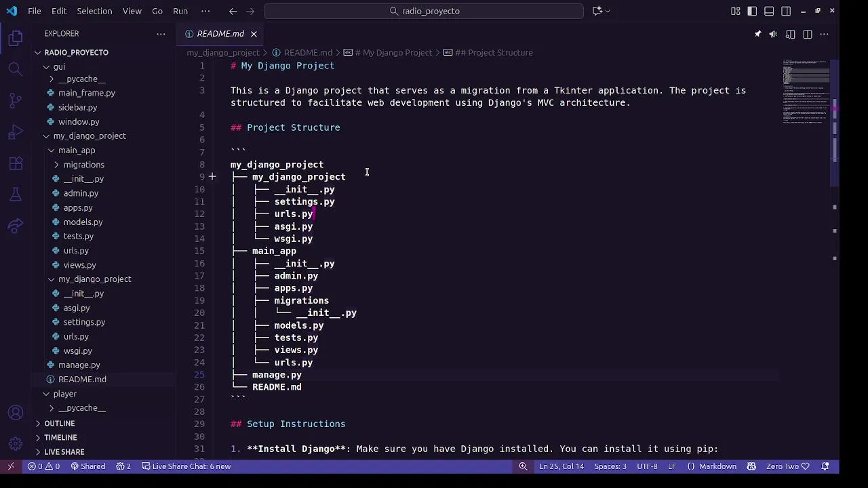Open the Testing flask icon
The width and height of the screenshot is (868, 488).
tap(16, 195)
